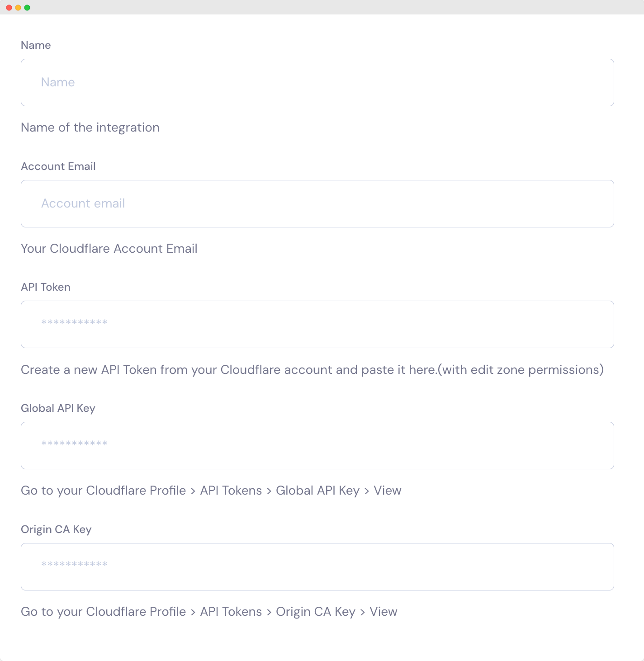This screenshot has width=644, height=661.
Task: Select the API Token field label
Action: coord(45,287)
